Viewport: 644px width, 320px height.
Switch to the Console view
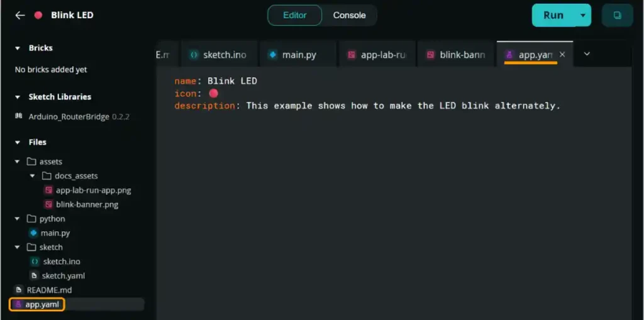[349, 15]
